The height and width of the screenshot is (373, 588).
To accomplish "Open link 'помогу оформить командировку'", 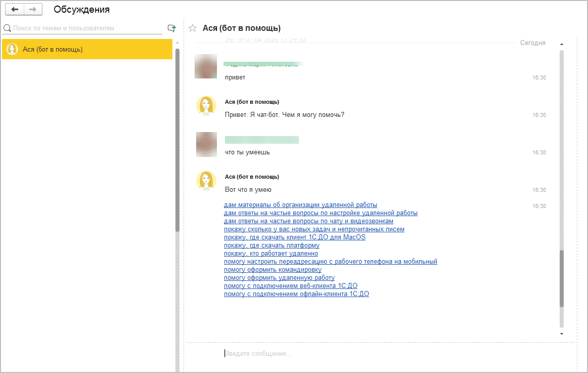I will (x=273, y=270).
